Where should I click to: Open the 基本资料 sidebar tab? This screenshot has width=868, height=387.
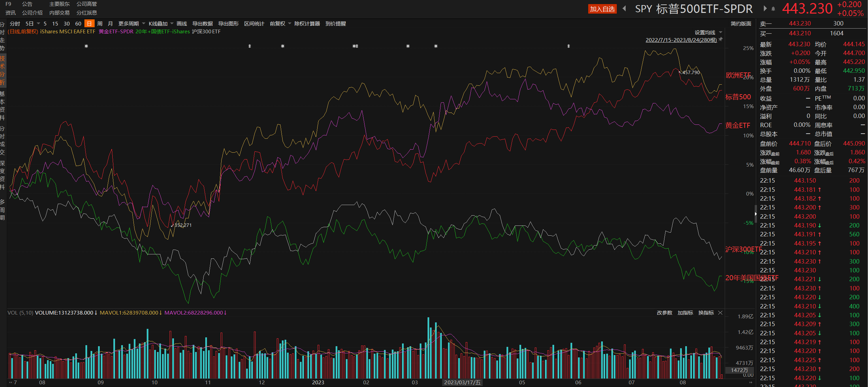(x=2, y=106)
